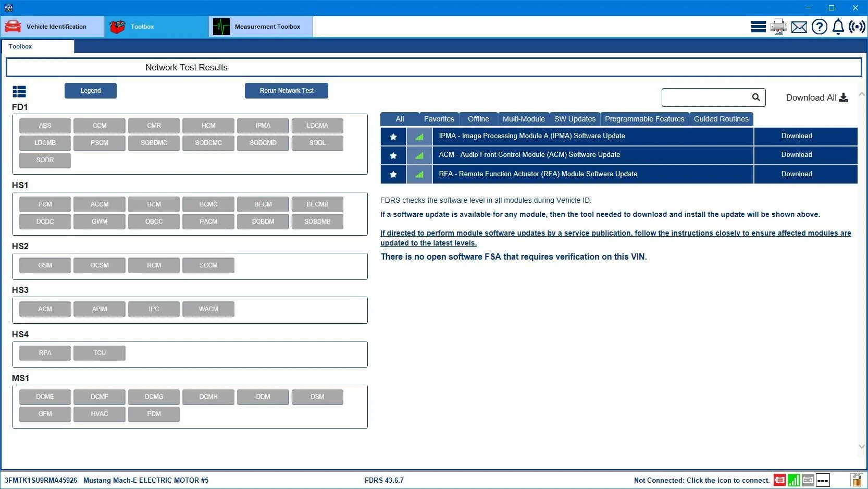Click the Measurement Toolbox waveform icon

point(221,27)
